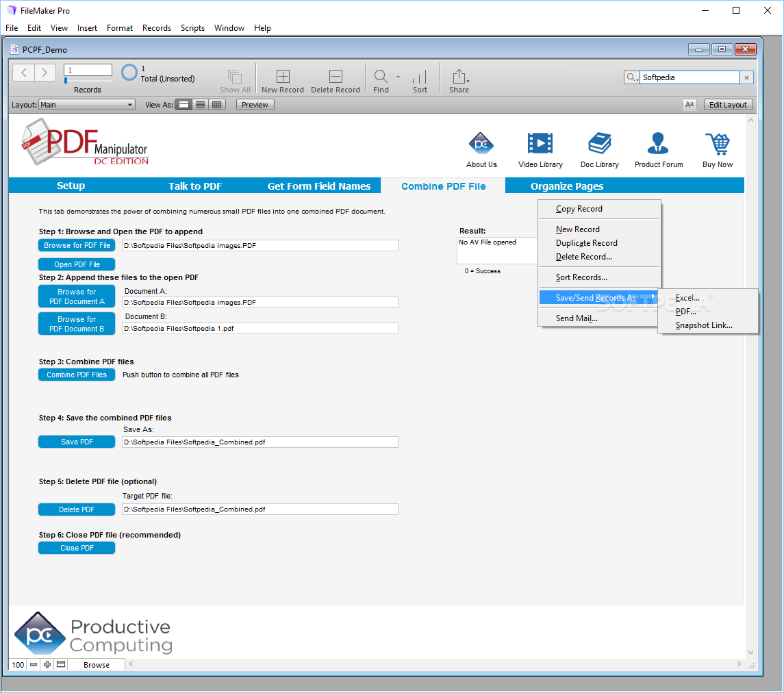
Task: Open the Scripts menu
Action: [x=192, y=28]
